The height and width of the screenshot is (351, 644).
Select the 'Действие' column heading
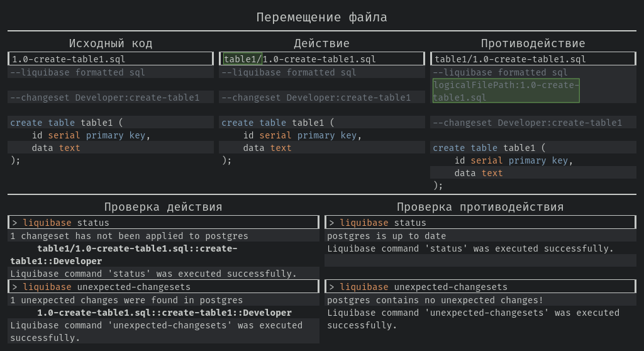[321, 43]
